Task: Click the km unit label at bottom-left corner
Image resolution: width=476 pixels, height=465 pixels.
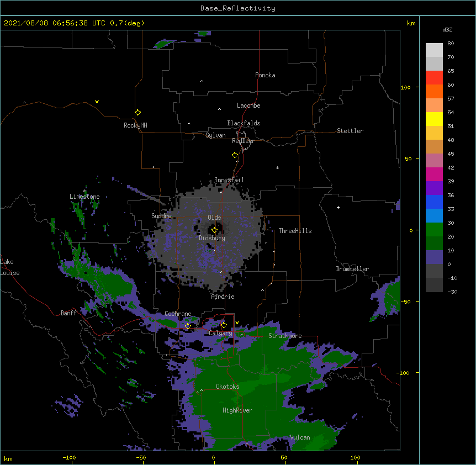Action: pyautogui.click(x=8, y=458)
